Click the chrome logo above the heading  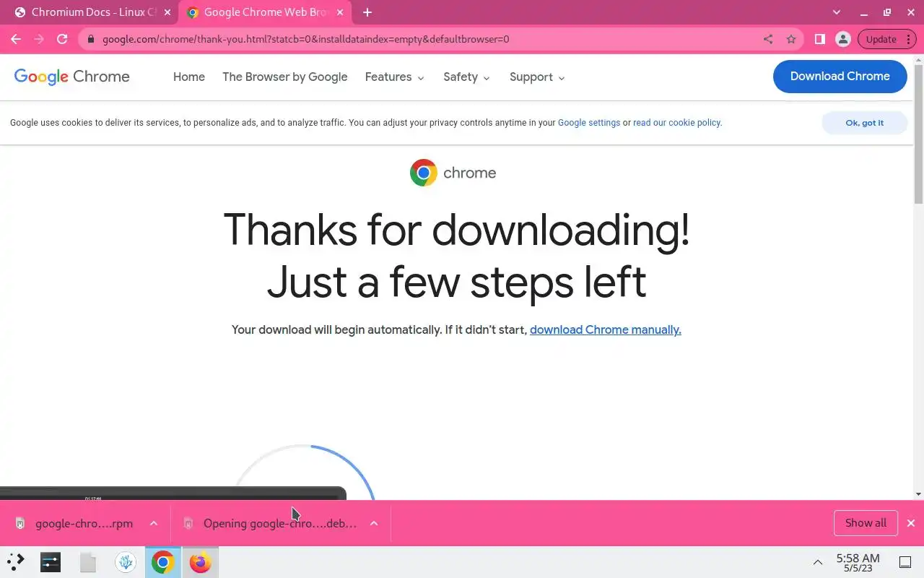click(453, 173)
